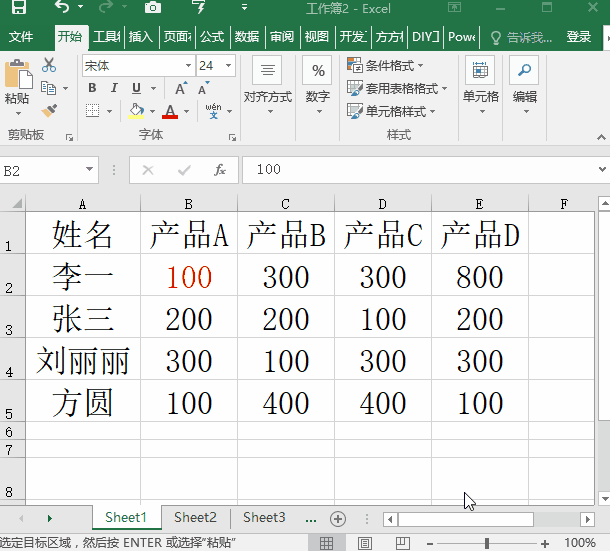Open the 审阅 (Review) tab

click(282, 37)
